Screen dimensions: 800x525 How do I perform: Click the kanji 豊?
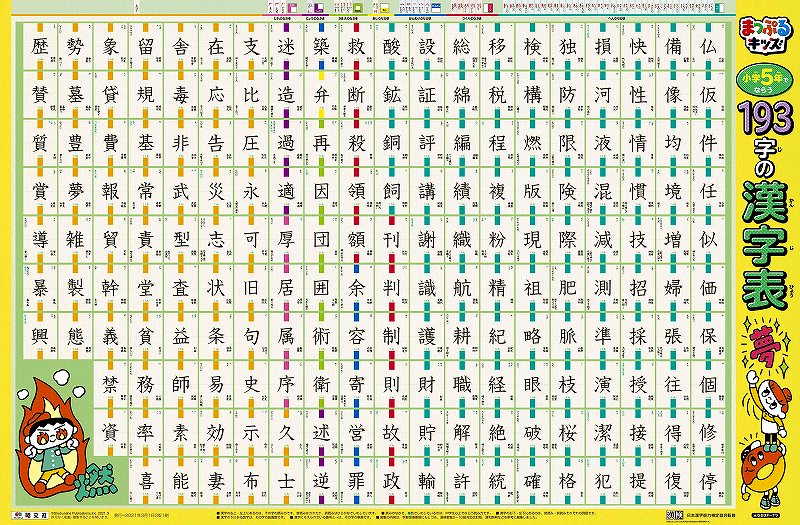pyautogui.click(x=75, y=143)
